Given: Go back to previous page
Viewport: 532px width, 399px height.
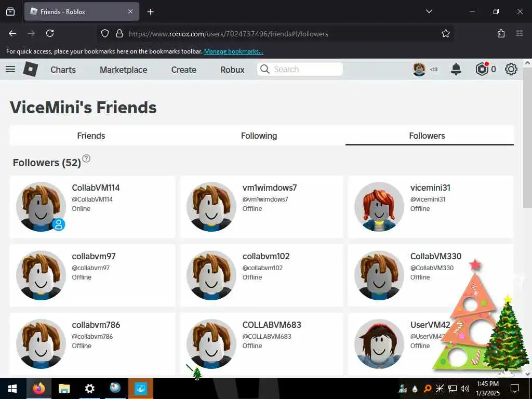Looking at the screenshot, I should (12, 33).
